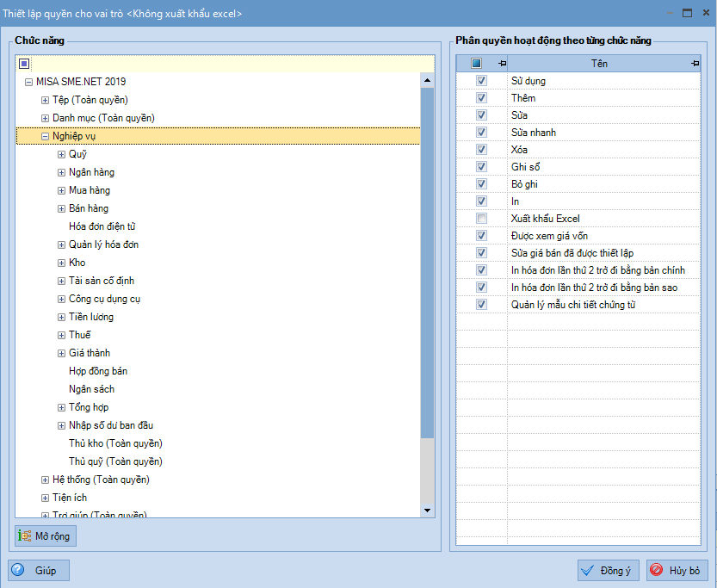Viewport: 717px width, 588px height.
Task: Uncheck the Thêm permission checkbox
Action: coord(481,98)
